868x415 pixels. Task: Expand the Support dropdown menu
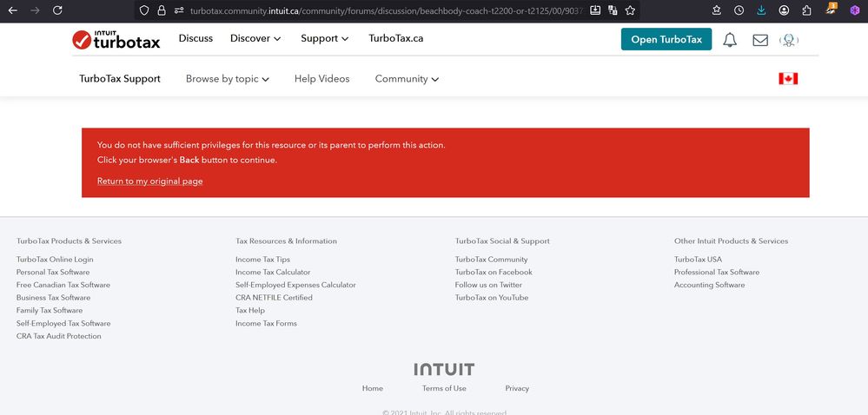(x=324, y=38)
